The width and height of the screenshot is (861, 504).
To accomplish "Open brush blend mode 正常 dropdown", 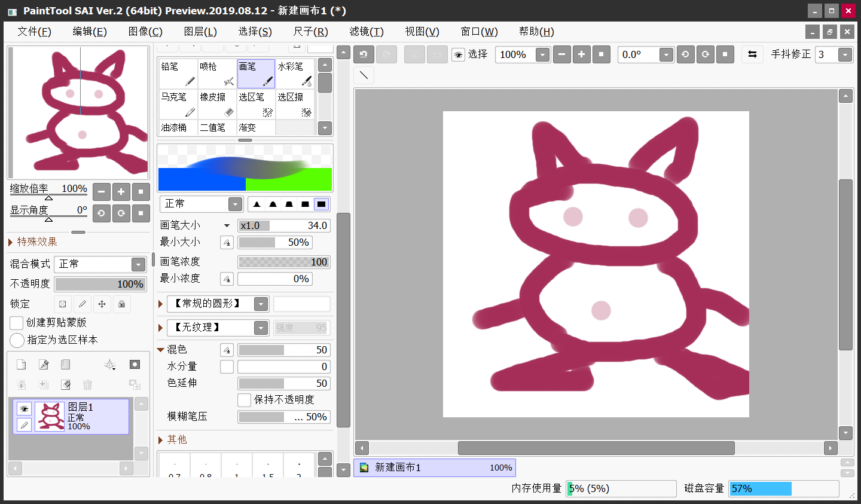I will 201,204.
